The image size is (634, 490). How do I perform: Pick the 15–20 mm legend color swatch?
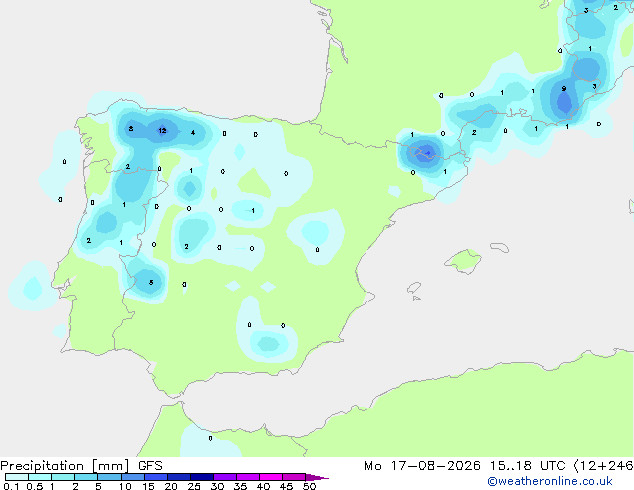[156, 477]
